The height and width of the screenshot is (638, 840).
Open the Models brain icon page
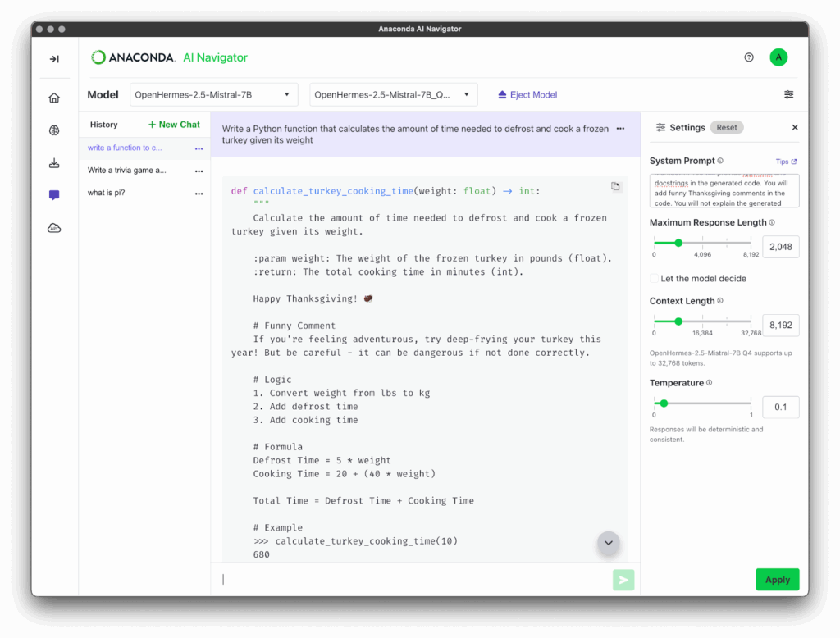[x=54, y=130]
